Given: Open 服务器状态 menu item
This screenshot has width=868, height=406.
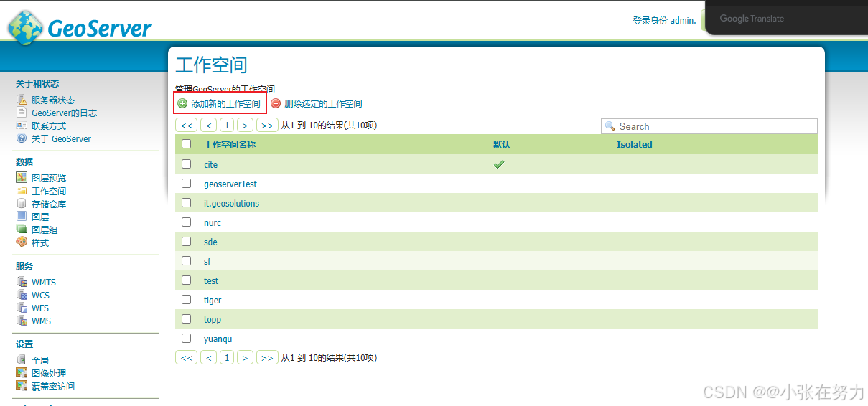Looking at the screenshot, I should [53, 100].
